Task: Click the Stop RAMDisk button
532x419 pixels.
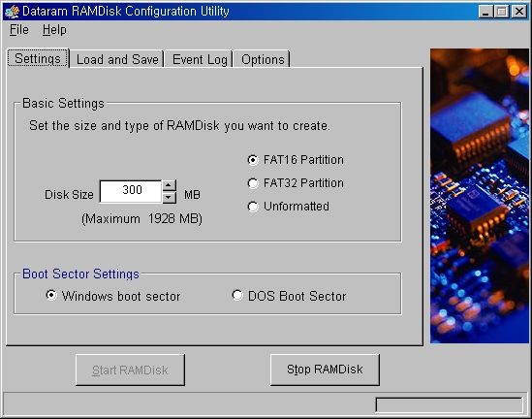Action: [x=325, y=370]
